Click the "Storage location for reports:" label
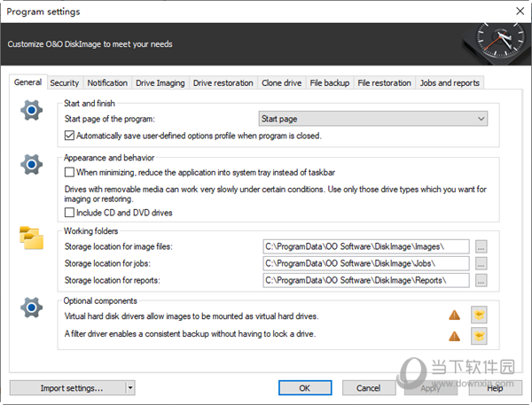Viewport: 532px width, 405px height. pos(112,280)
